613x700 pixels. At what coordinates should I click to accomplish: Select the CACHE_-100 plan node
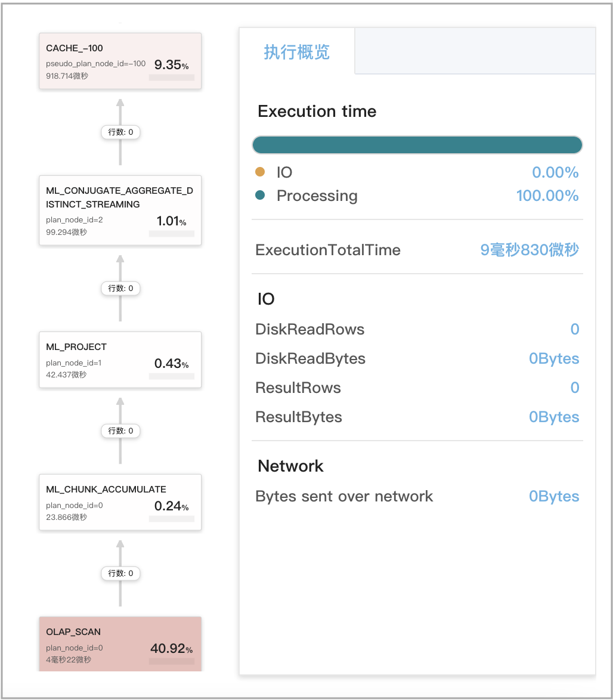click(x=120, y=61)
